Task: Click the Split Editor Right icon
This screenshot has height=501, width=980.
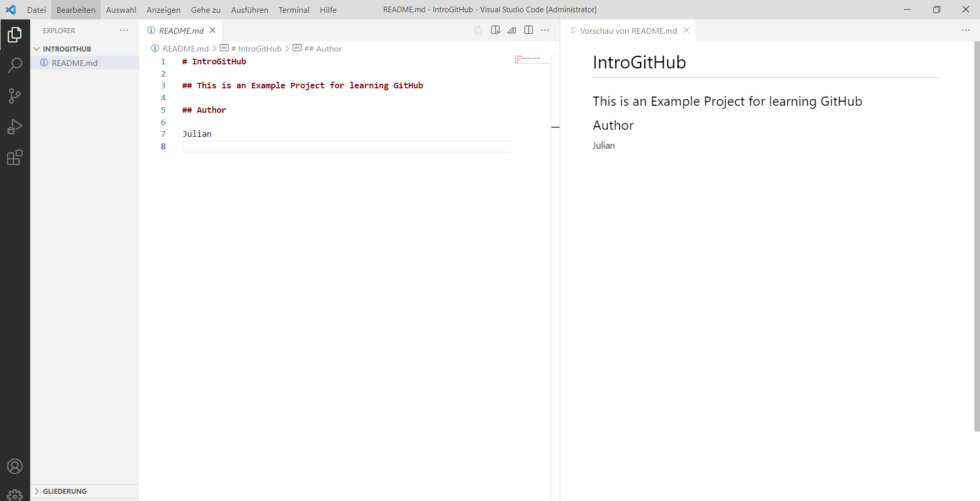Action: [529, 30]
